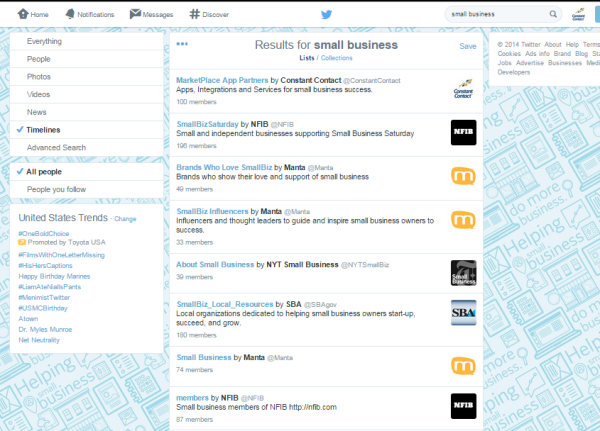Click the Promoted badge icon by Toyota USA
This screenshot has width=600, height=431.
[x=22, y=242]
